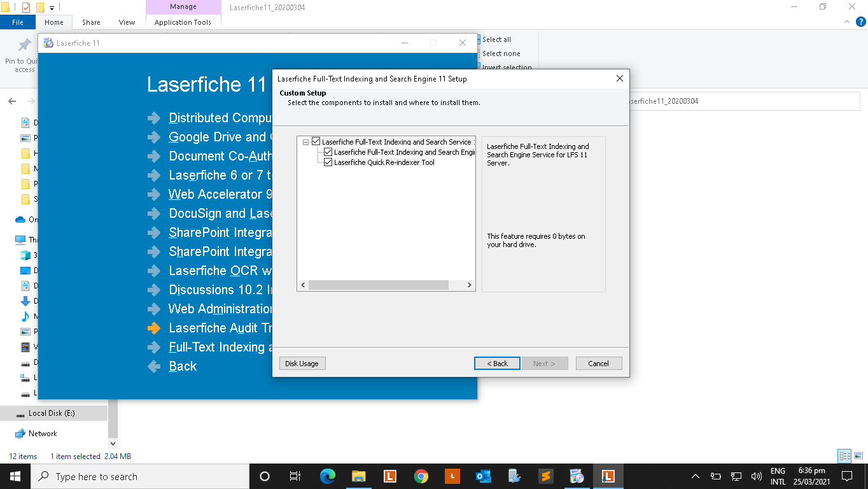Open Sublime Text from the taskbar

tap(545, 476)
